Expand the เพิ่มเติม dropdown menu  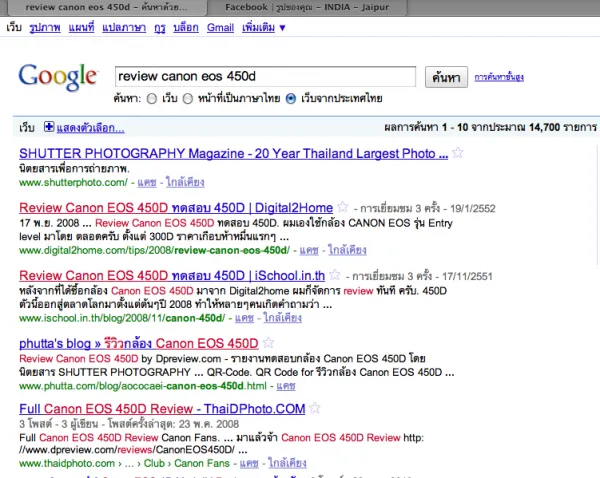coord(264,28)
